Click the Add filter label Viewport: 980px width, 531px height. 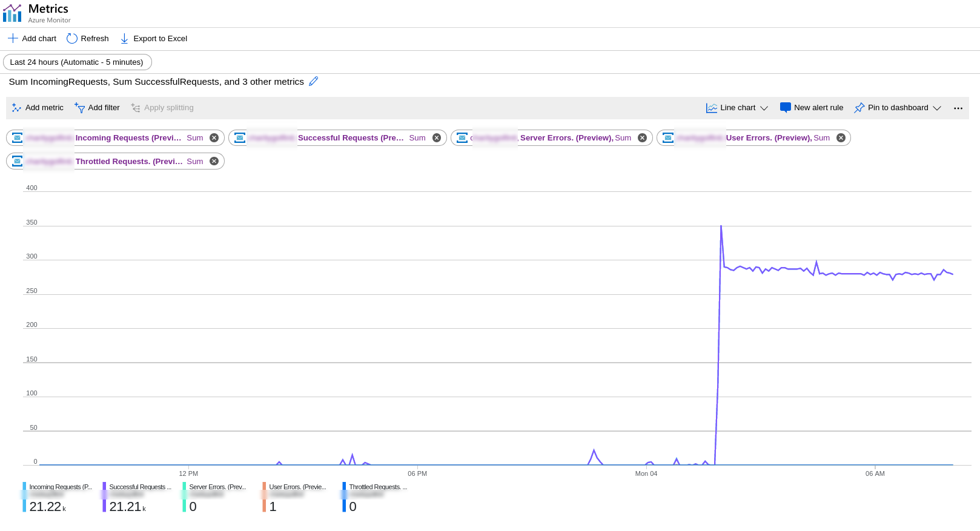point(104,108)
